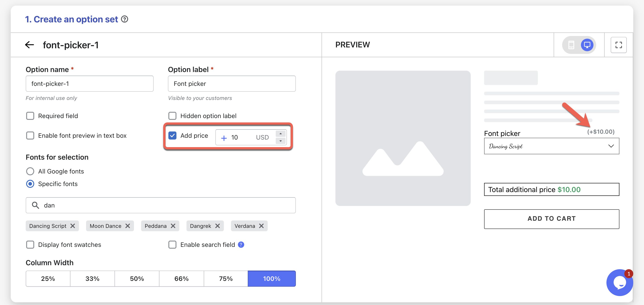This screenshot has height=305, width=644.
Task: Increase price with the up stepper arrow
Action: point(280,134)
